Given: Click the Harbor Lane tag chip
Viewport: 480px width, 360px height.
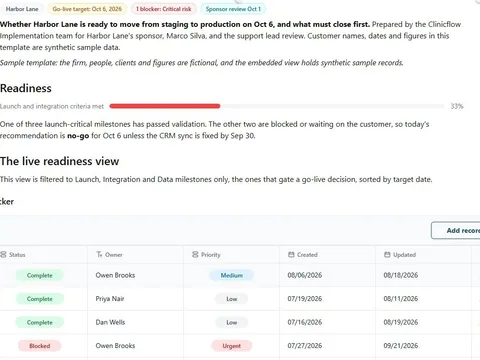Looking at the screenshot, I should (x=22, y=9).
